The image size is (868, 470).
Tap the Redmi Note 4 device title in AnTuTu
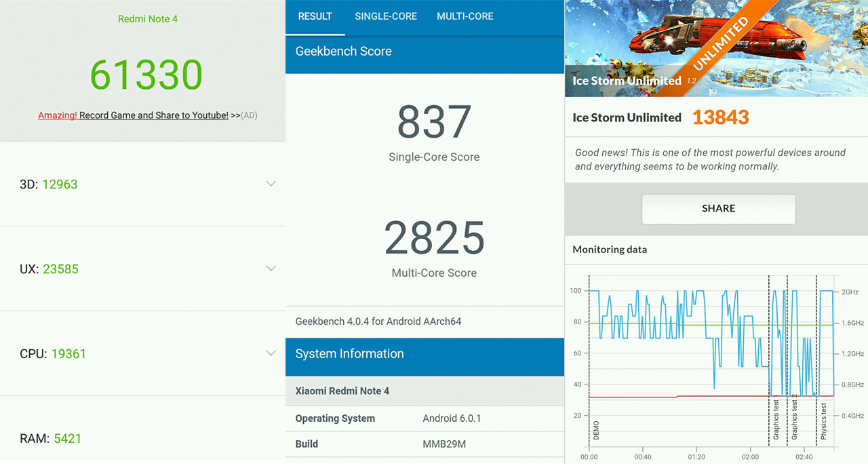pos(148,19)
